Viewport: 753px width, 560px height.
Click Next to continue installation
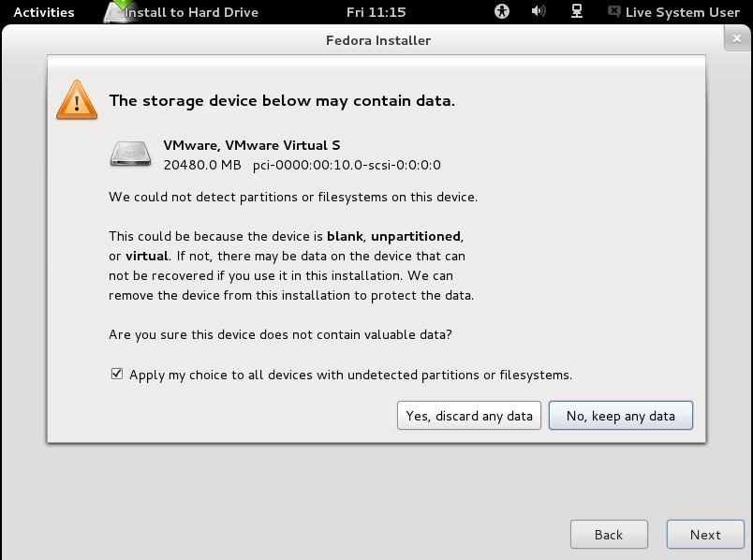click(x=705, y=535)
